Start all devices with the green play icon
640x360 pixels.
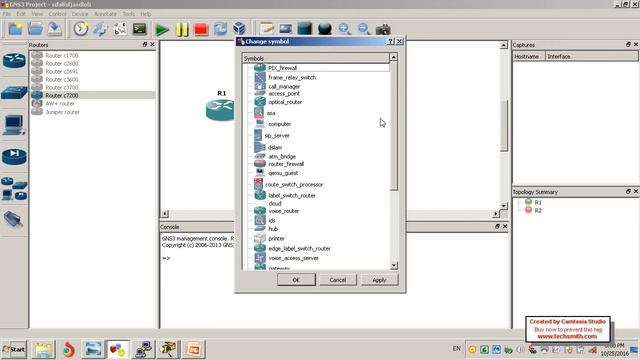pyautogui.click(x=162, y=29)
